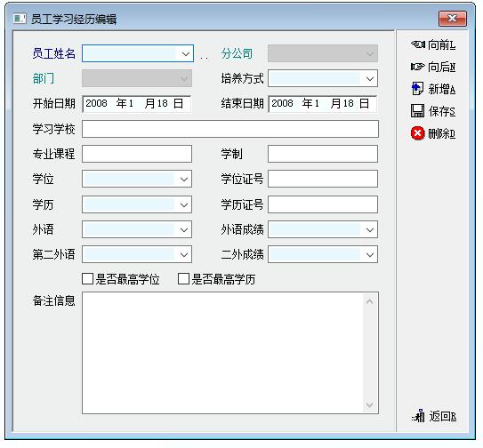
Task: Click the window icon in title bar
Action: pyautogui.click(x=20, y=19)
